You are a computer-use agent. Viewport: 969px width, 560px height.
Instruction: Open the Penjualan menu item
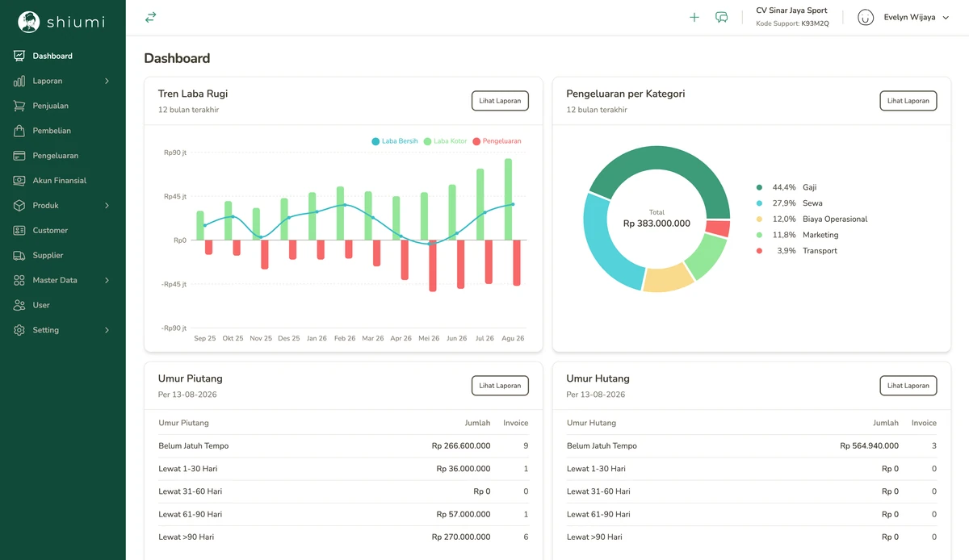click(63, 106)
